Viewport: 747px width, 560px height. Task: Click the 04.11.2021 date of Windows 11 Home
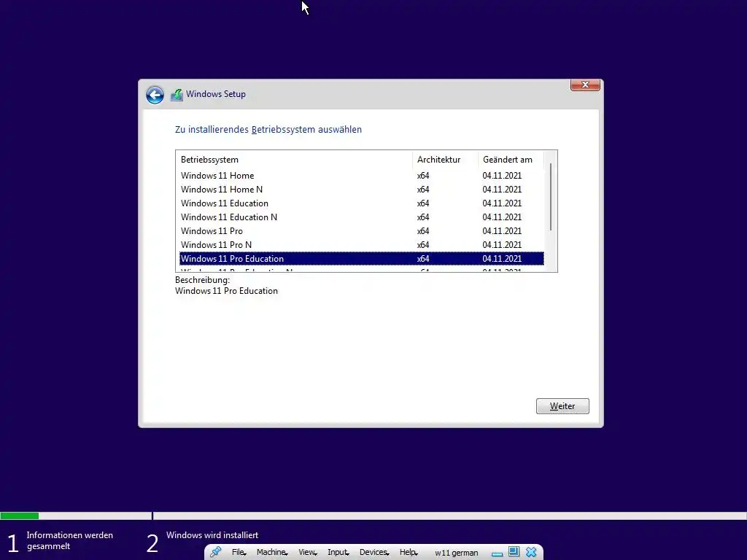(x=502, y=176)
